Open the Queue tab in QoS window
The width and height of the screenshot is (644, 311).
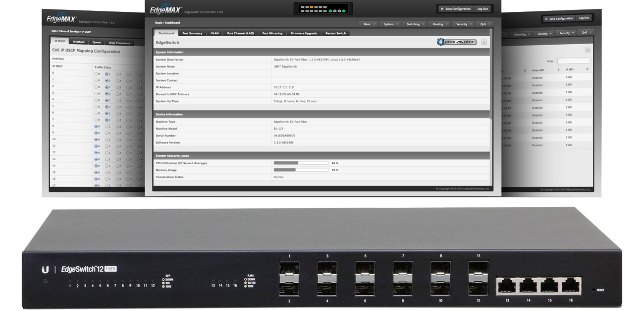click(x=97, y=43)
